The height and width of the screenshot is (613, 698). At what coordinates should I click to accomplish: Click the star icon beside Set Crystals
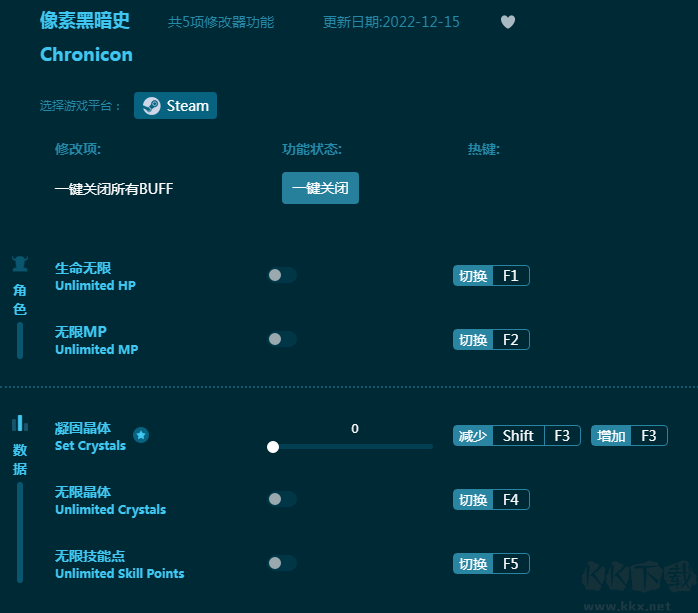tap(141, 435)
